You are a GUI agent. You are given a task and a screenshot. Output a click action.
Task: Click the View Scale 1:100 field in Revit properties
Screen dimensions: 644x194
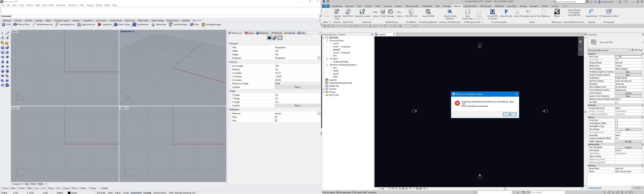tap(628, 57)
